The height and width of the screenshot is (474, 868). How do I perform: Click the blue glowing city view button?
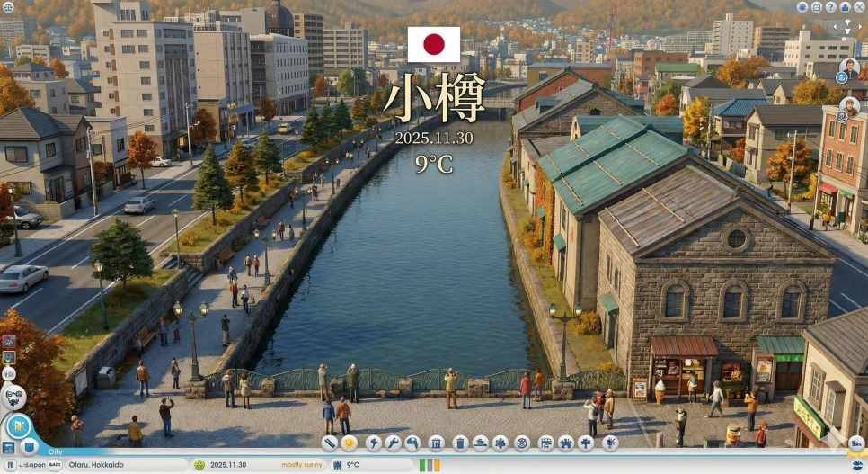(19, 427)
